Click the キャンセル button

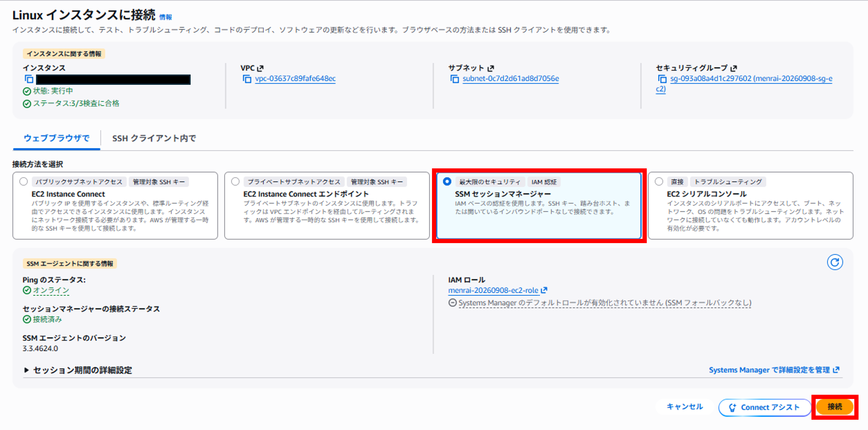[x=685, y=407]
